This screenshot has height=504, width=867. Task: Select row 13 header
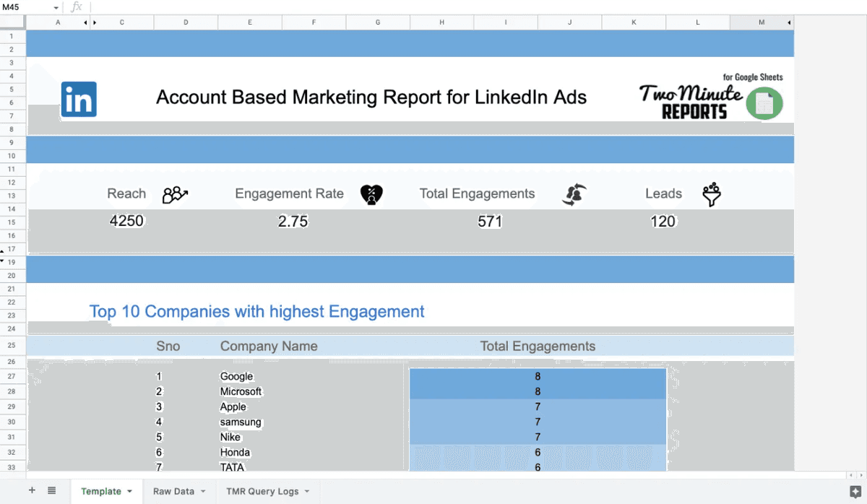[x=12, y=196]
